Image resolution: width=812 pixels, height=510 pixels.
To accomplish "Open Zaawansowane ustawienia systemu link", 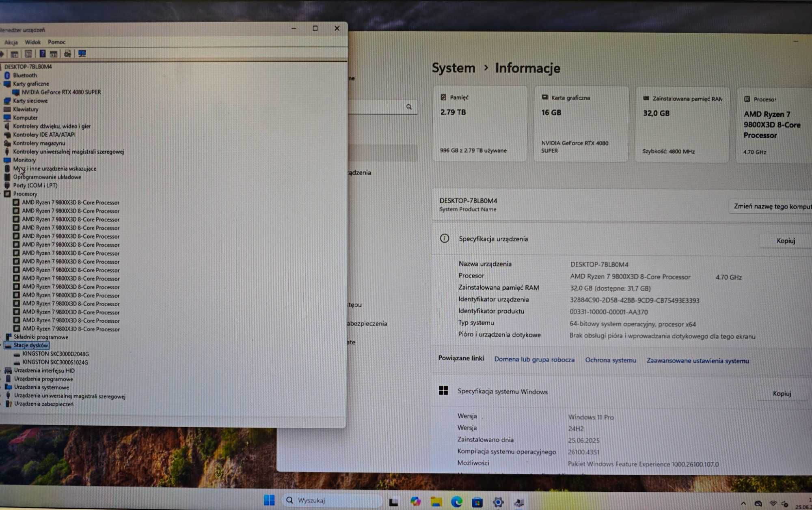I will [698, 361].
